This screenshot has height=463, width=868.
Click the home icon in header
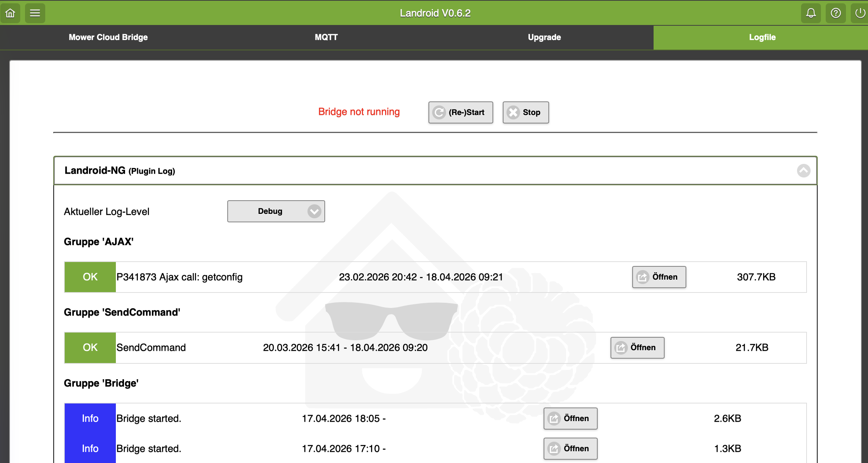pos(10,13)
